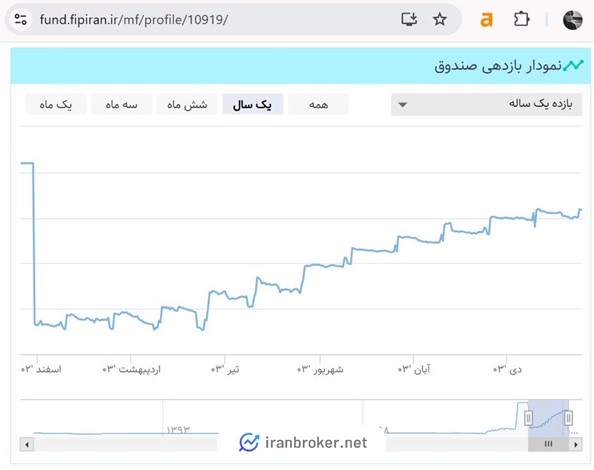Click the اسفند '۰۲ axis label
Image resolution: width=594 pixels, height=470 pixels.
point(41,369)
